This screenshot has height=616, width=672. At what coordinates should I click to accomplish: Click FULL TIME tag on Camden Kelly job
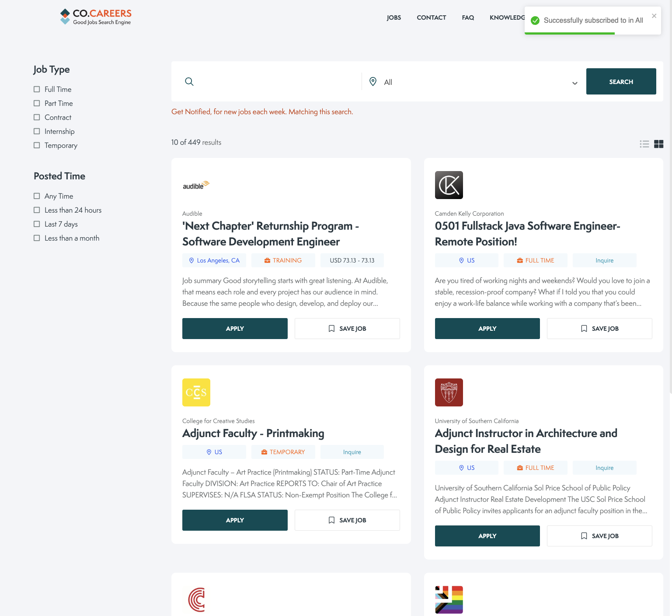(536, 260)
